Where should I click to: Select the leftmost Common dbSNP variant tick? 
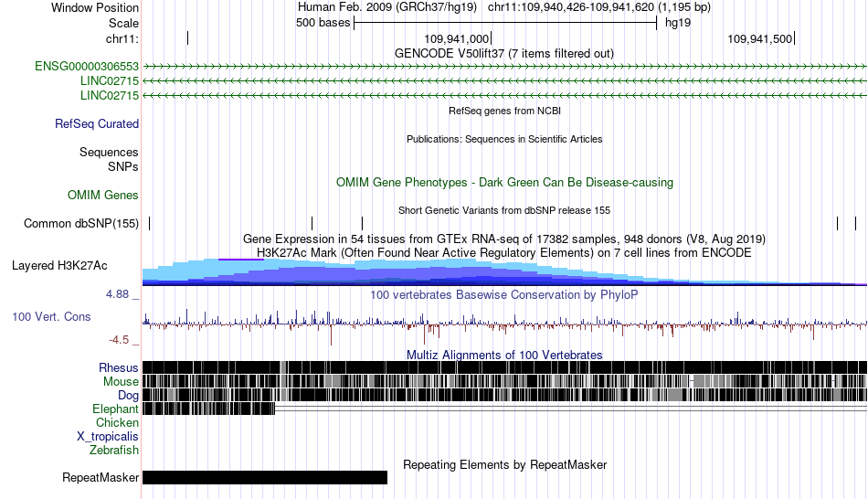tap(150, 224)
